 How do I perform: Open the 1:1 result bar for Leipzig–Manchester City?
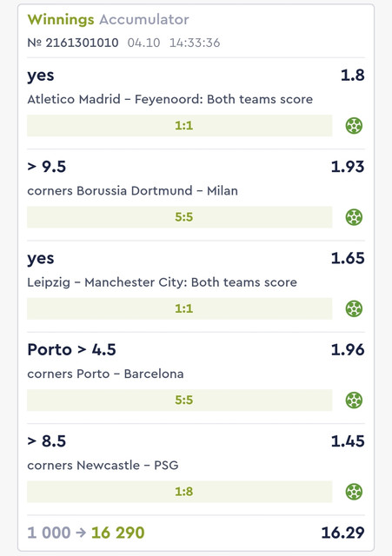click(180, 308)
